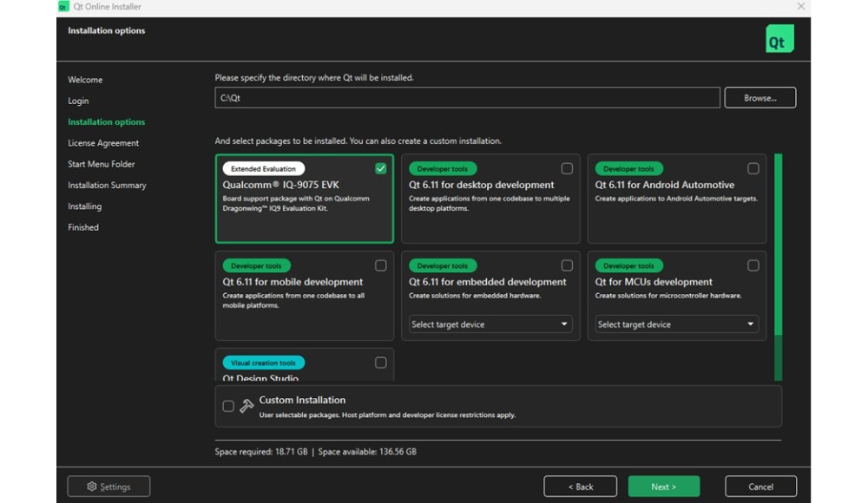Click the Qt 6.11 for desktop development title

point(481,185)
